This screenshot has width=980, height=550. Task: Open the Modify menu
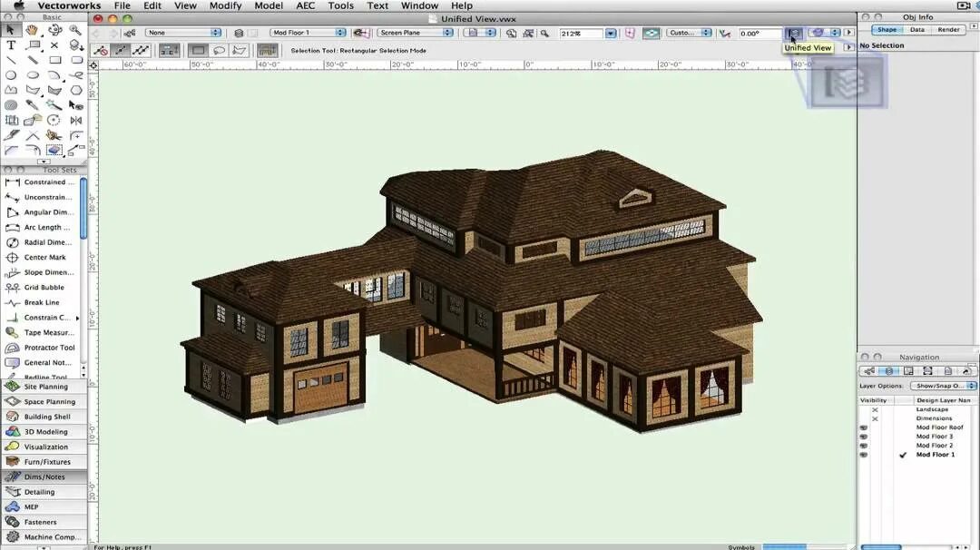coord(225,5)
